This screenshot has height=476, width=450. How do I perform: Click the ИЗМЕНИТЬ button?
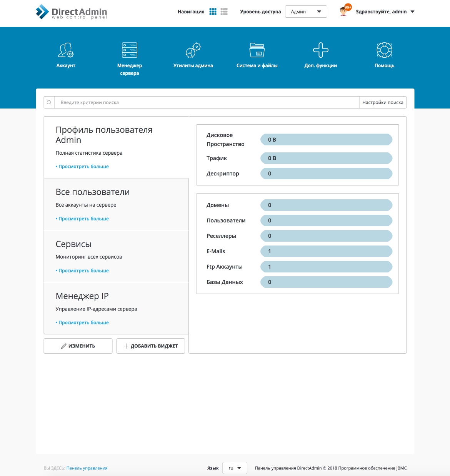pos(78,346)
